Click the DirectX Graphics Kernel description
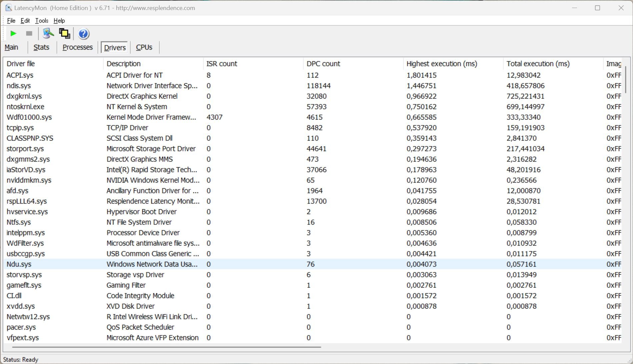The image size is (633, 364). [142, 96]
